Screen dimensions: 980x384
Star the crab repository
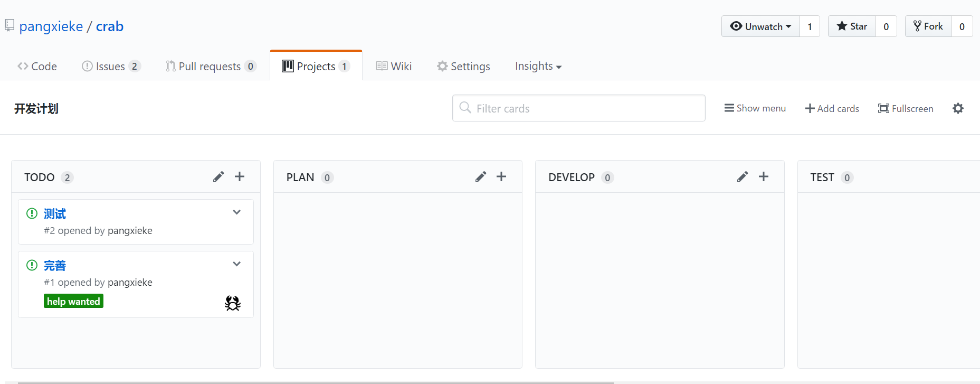click(x=852, y=26)
